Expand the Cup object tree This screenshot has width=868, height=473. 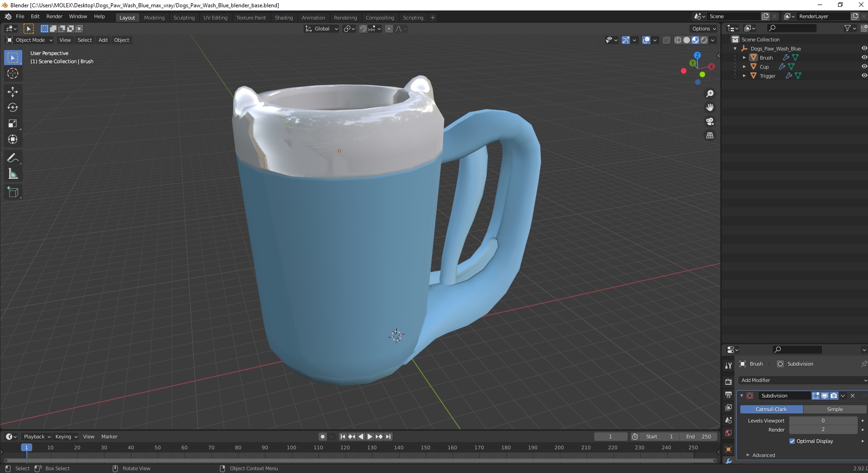[744, 67]
